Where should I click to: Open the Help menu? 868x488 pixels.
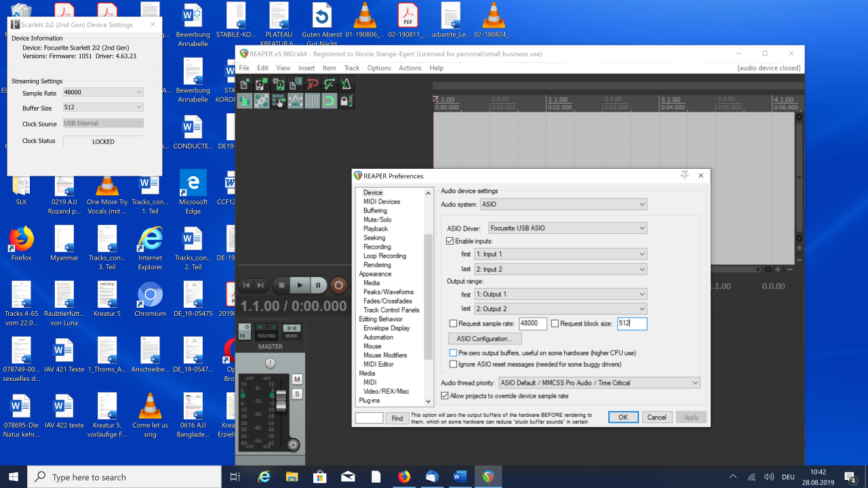436,68
